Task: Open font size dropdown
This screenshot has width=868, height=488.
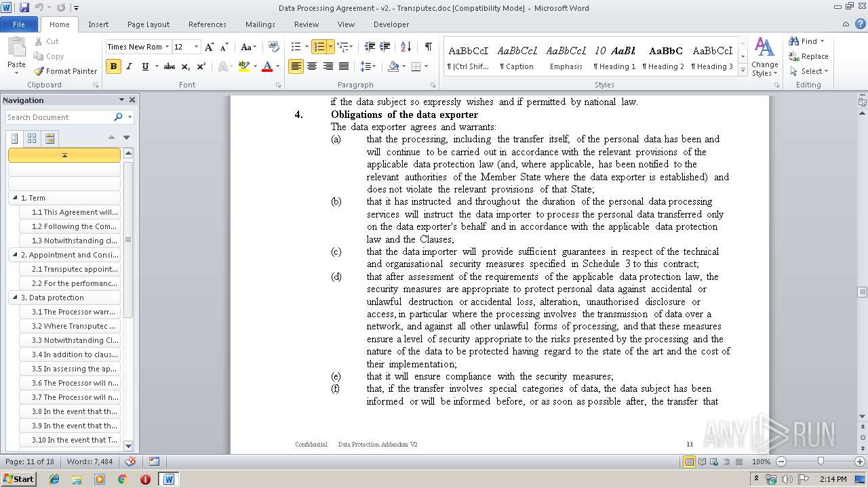Action: tap(197, 47)
